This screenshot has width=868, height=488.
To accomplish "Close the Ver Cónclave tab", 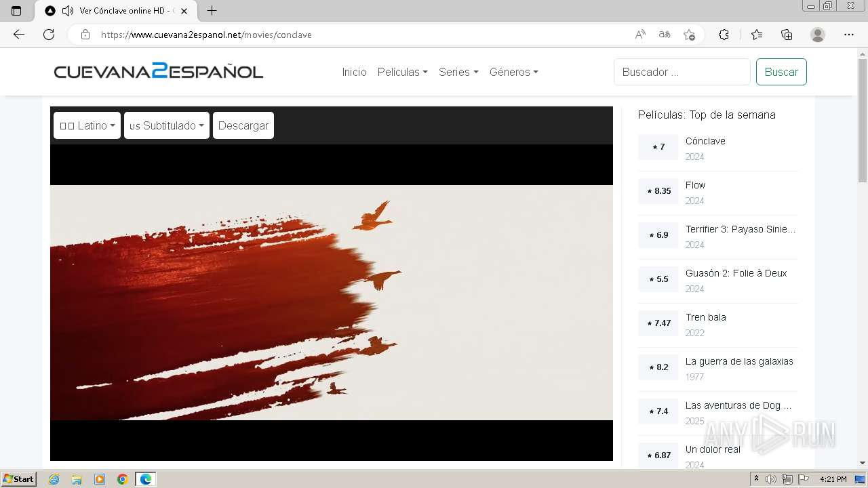I will (x=184, y=11).
